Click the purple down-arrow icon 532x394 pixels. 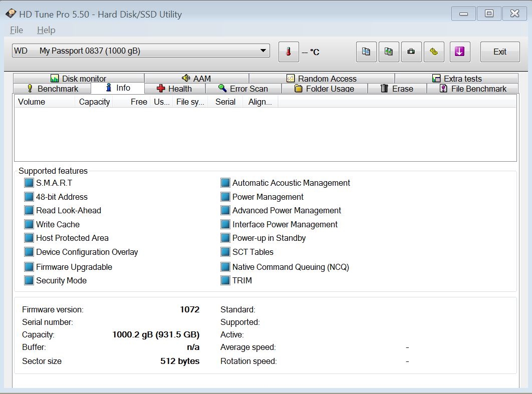[460, 52]
